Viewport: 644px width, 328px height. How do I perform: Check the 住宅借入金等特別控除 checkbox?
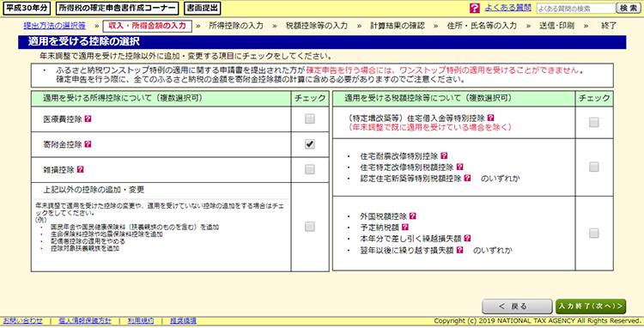594,122
